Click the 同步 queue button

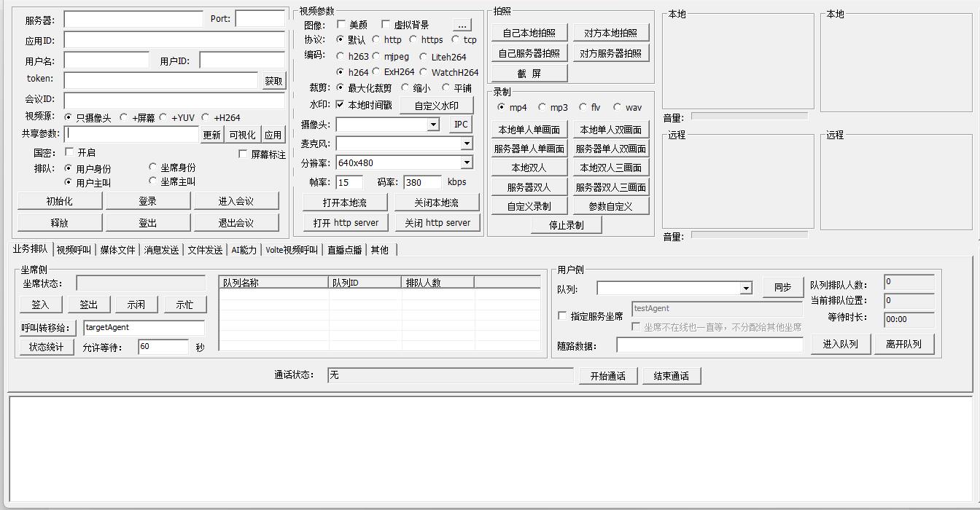pyautogui.click(x=783, y=287)
